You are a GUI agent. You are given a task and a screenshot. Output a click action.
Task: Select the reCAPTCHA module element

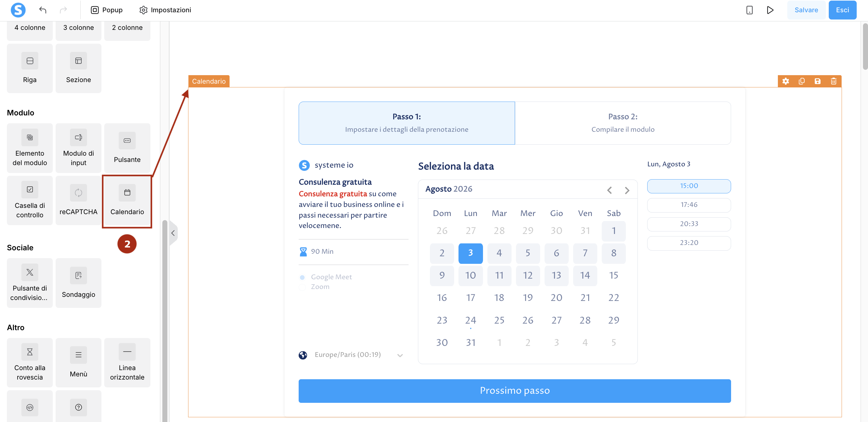[x=79, y=200]
